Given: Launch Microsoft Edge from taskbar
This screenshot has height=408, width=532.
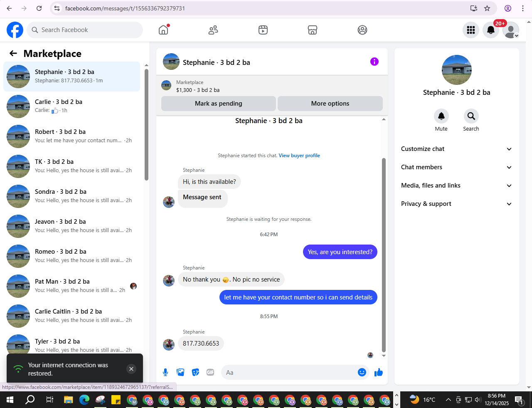Looking at the screenshot, I should click(84, 400).
